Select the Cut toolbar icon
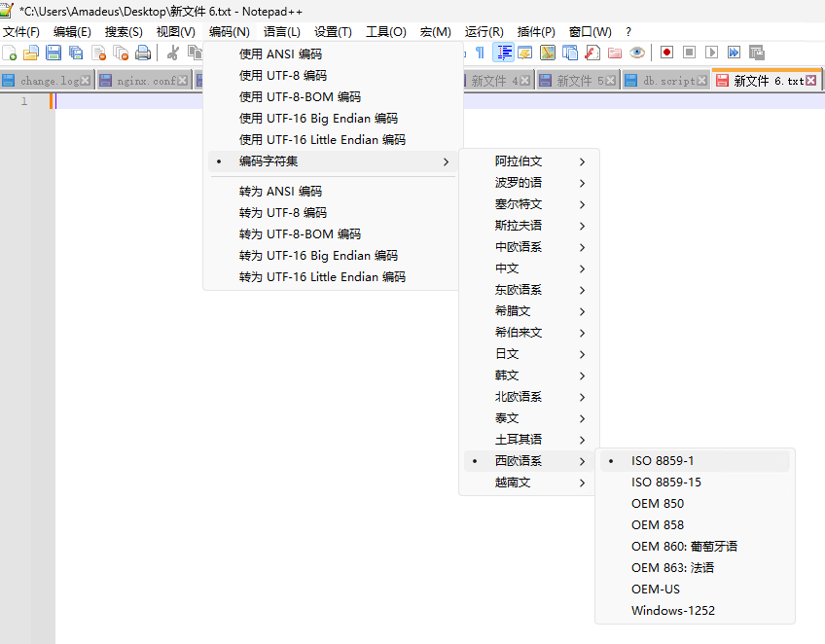 tap(172, 53)
